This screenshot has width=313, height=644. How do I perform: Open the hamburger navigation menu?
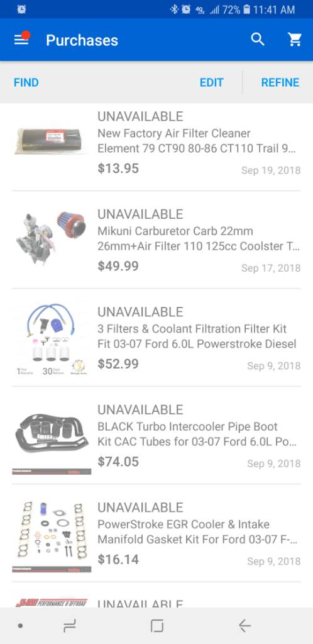21,40
